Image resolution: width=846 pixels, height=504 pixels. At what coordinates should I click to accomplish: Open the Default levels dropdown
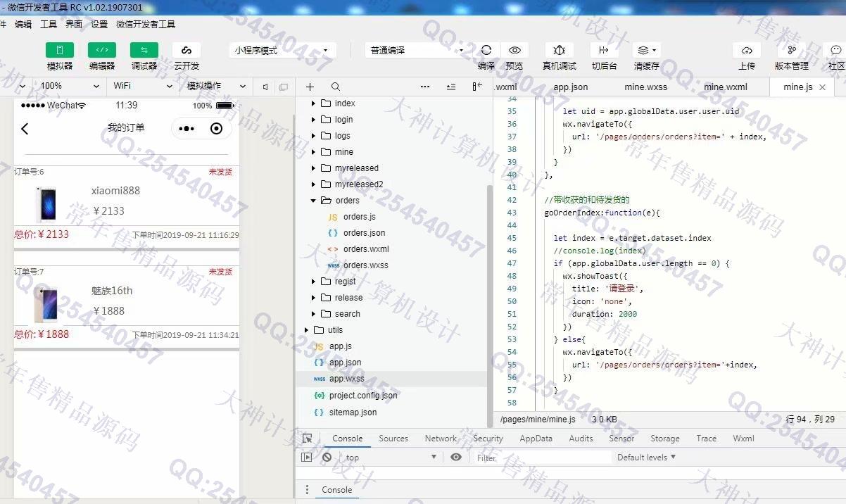tap(646, 458)
